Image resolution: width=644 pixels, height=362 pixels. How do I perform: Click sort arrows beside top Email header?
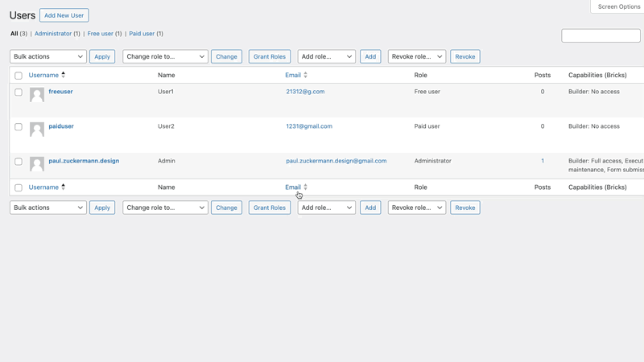tap(305, 75)
